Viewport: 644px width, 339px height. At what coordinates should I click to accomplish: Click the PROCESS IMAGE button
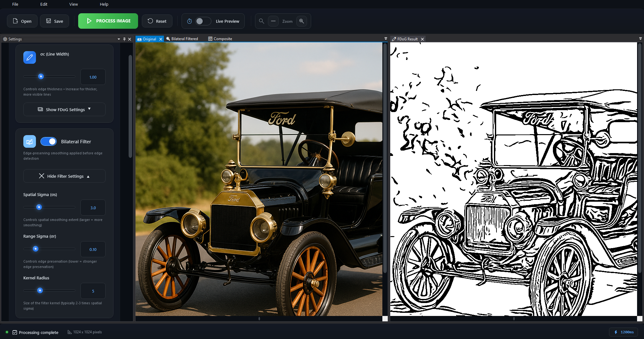[x=108, y=21]
